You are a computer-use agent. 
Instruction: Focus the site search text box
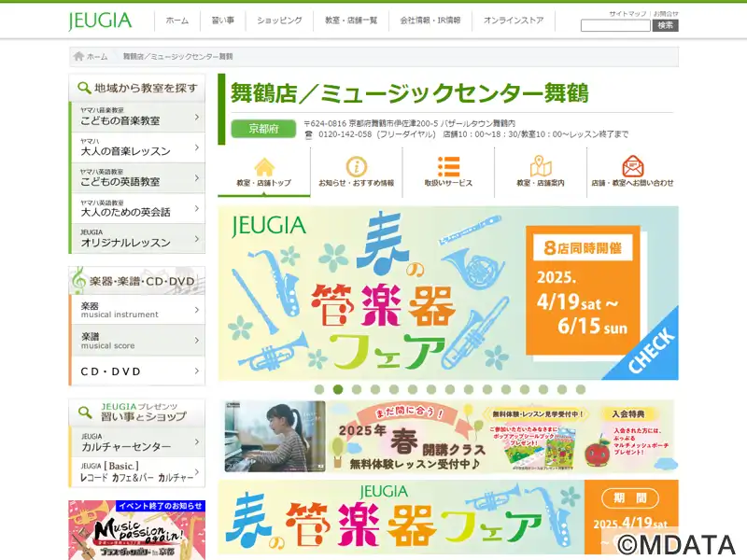[x=615, y=26]
